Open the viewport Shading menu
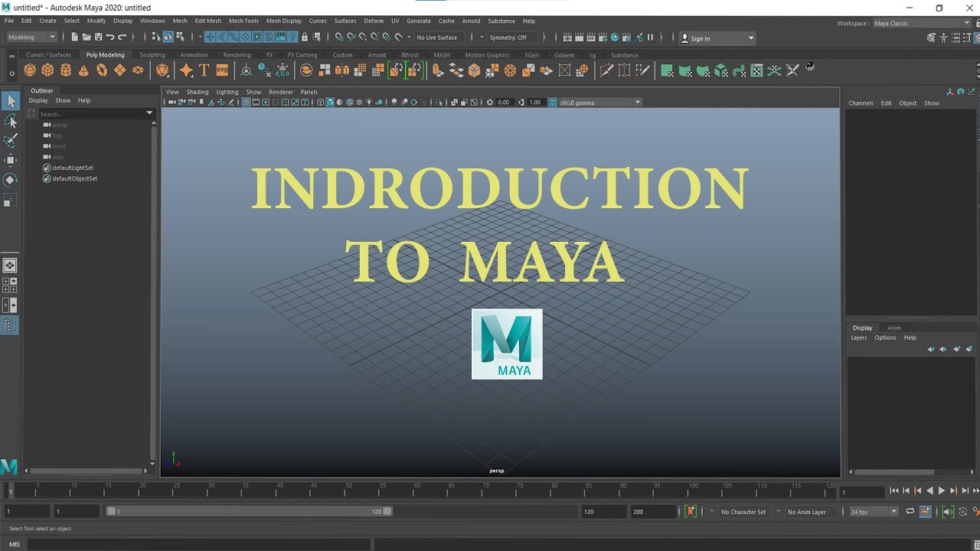 coord(198,92)
